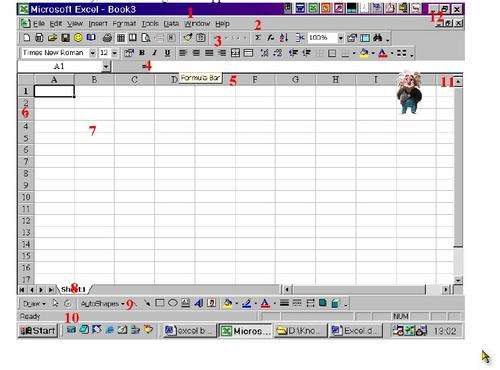This screenshot has height=370, width=500.
Task: Click the Windows Start button
Action: (x=38, y=331)
